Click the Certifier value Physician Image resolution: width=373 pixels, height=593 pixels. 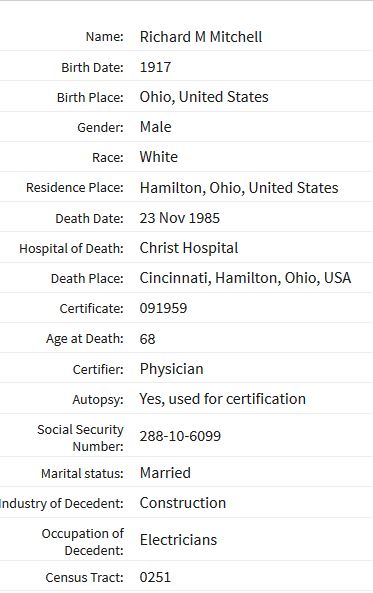coord(171,369)
